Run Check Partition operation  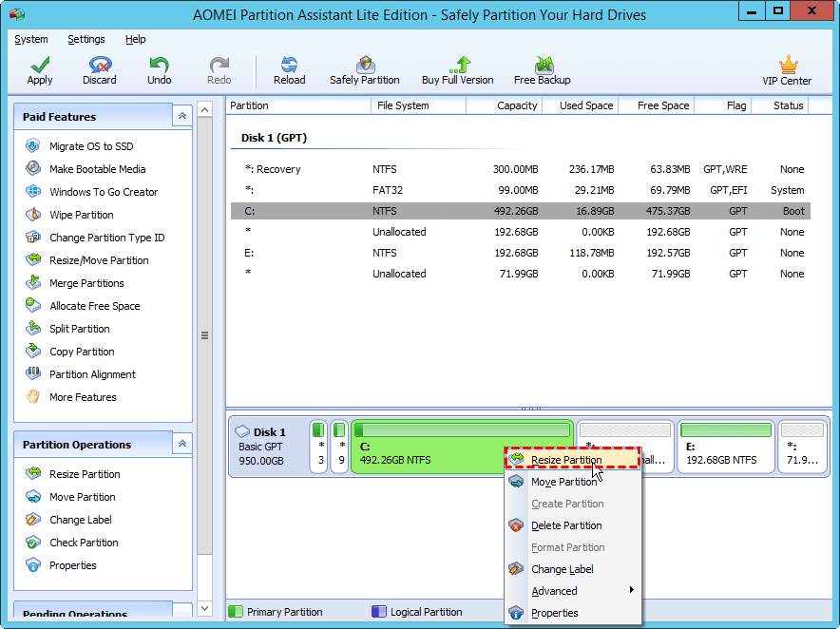pos(84,543)
